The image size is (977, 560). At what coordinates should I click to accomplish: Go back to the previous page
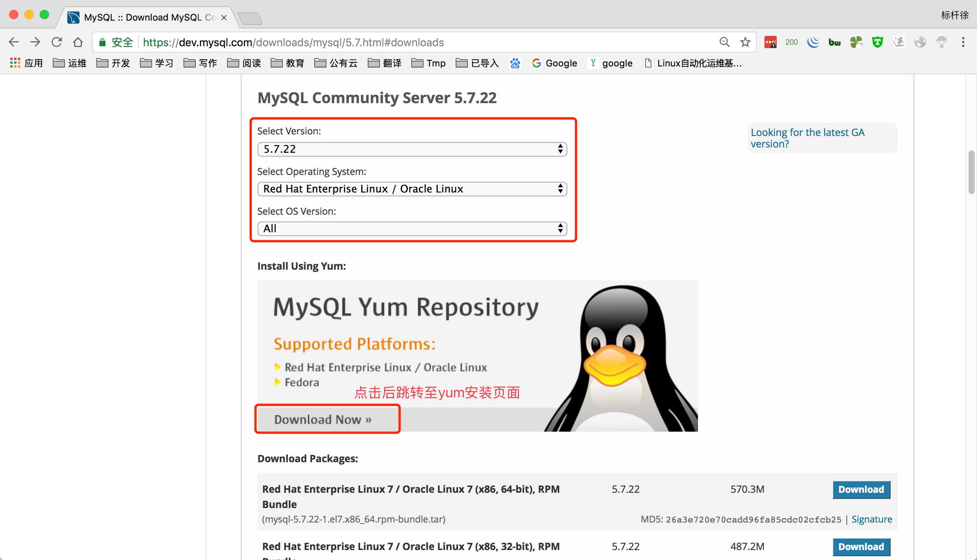14,42
